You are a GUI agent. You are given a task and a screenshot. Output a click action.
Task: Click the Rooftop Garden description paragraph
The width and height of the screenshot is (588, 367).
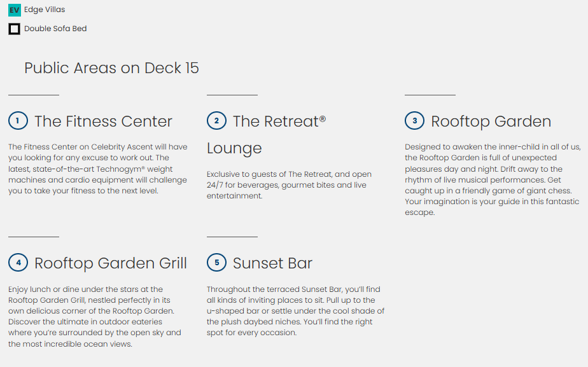(x=493, y=179)
